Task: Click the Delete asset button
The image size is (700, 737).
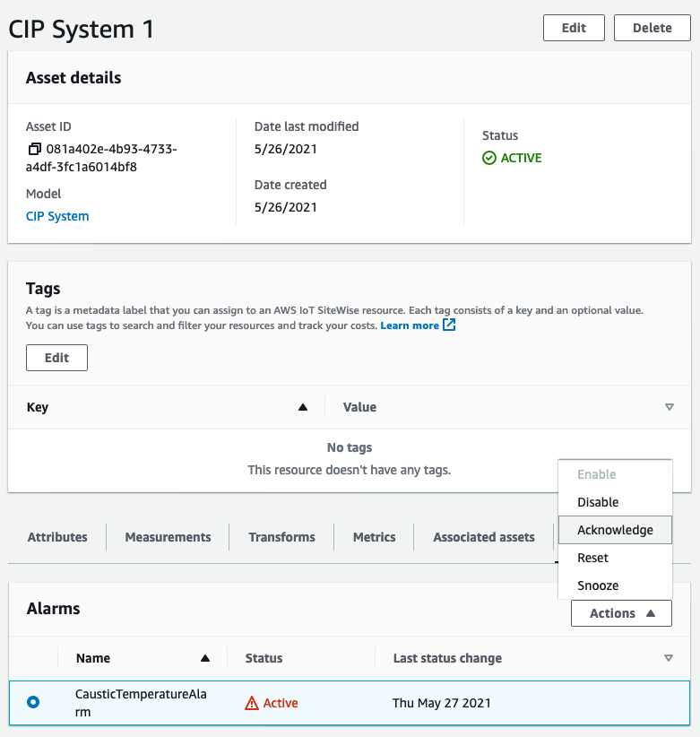Action: 652,28
